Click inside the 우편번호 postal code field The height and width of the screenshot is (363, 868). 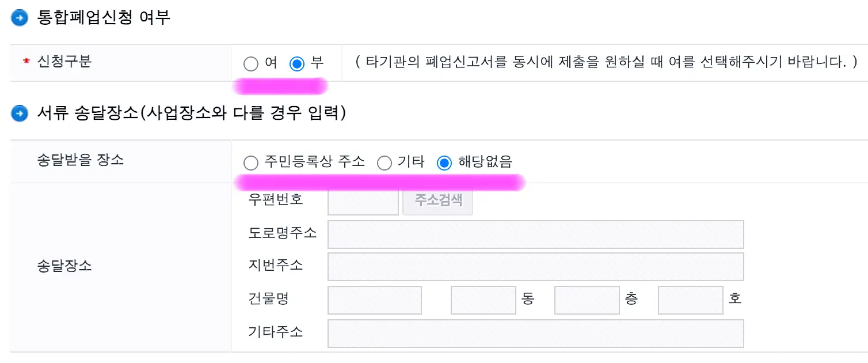tap(363, 201)
